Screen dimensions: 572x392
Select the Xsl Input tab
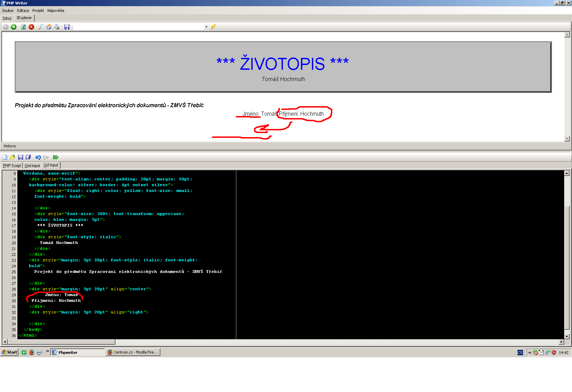51,165
